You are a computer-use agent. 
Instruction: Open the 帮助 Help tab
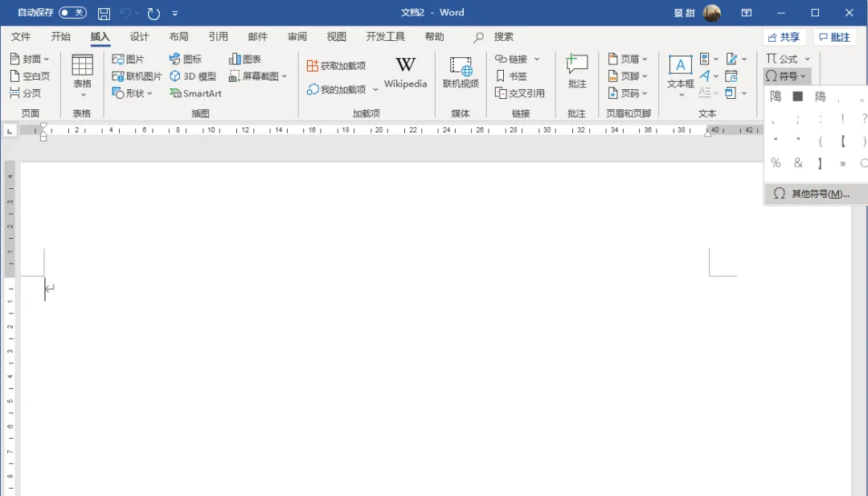click(x=434, y=36)
